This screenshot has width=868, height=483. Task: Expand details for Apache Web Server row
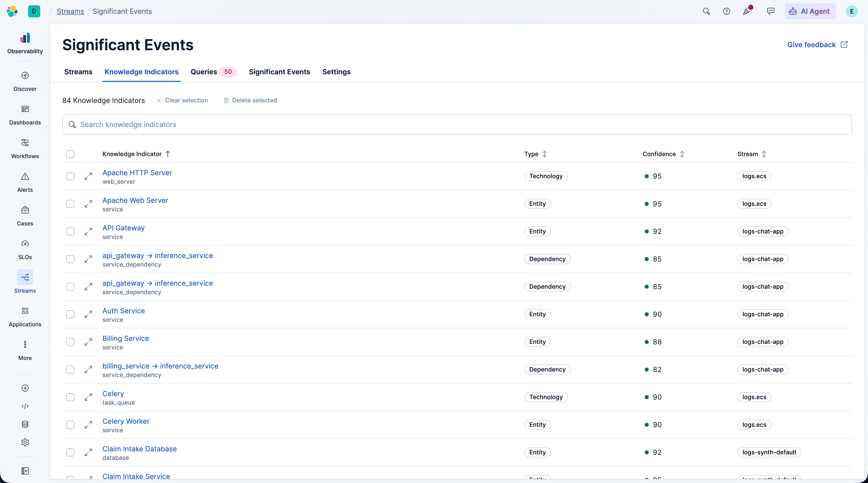coord(88,204)
